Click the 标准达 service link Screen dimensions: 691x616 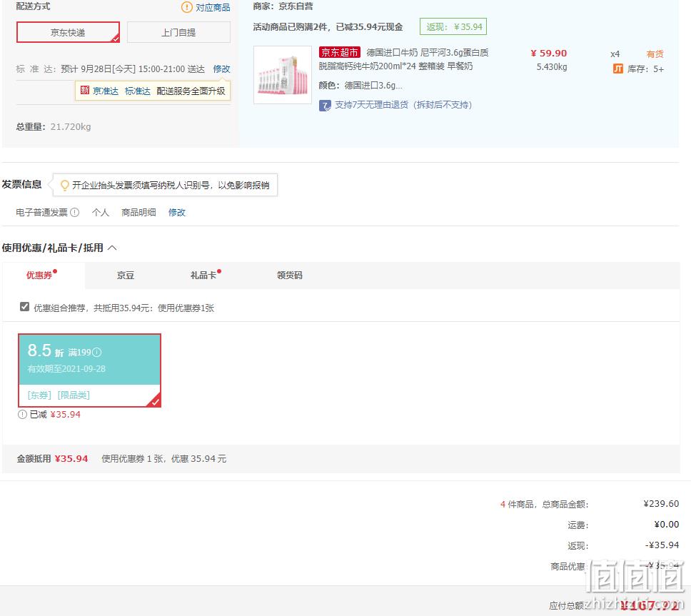(138, 91)
